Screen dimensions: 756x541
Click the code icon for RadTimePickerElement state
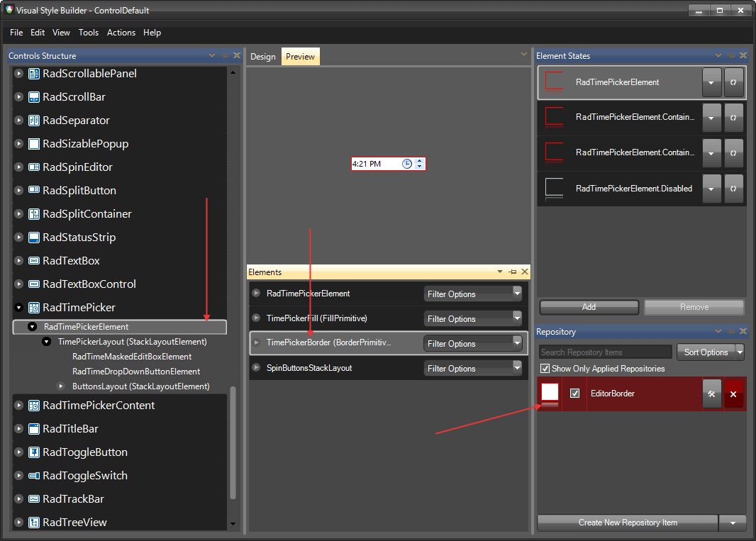(x=733, y=82)
